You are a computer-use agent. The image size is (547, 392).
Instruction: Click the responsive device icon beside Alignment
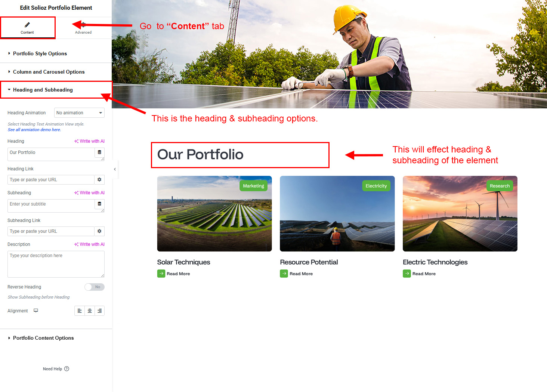[x=36, y=311]
